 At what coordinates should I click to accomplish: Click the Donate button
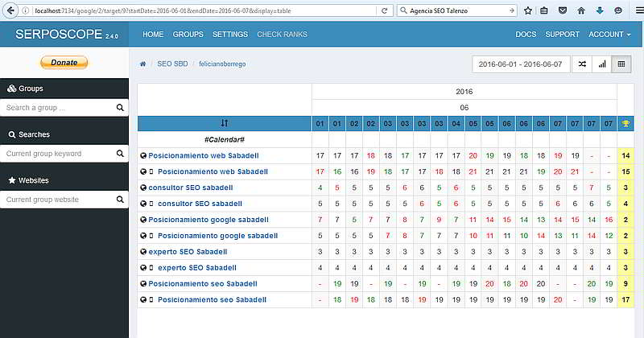[64, 63]
